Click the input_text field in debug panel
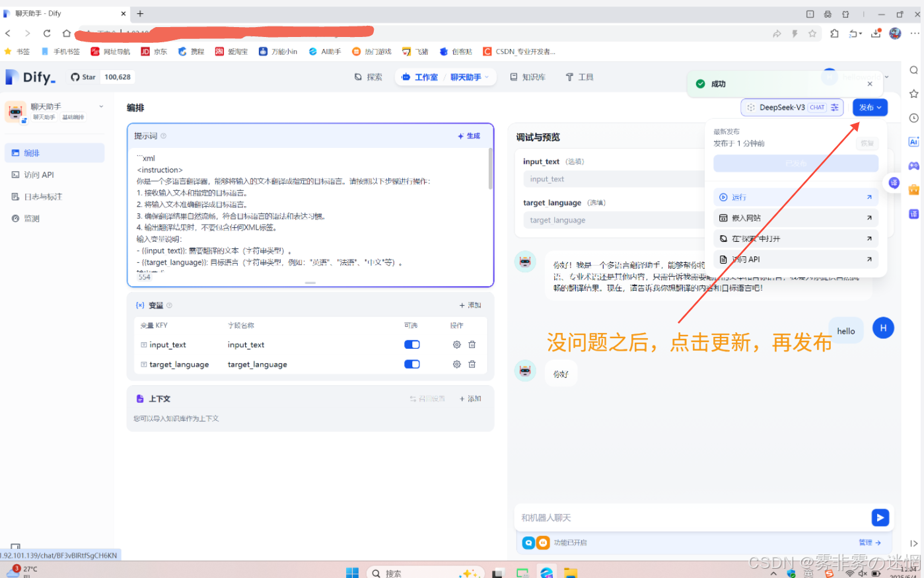This screenshot has height=578, width=924. (614, 179)
